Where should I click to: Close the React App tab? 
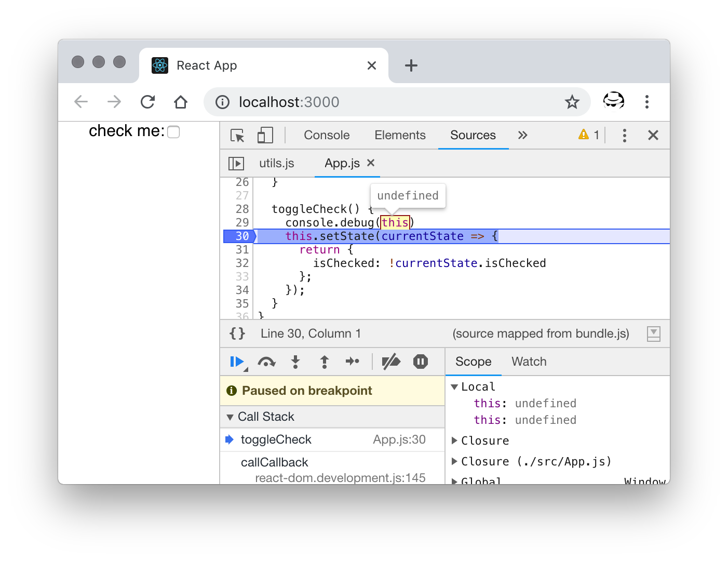[372, 65]
